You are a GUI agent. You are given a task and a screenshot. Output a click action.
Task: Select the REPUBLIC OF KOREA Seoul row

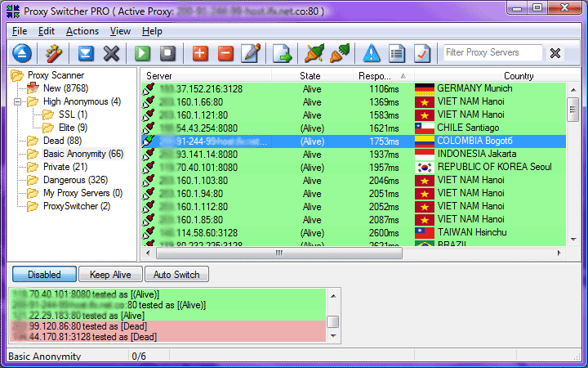click(354, 168)
